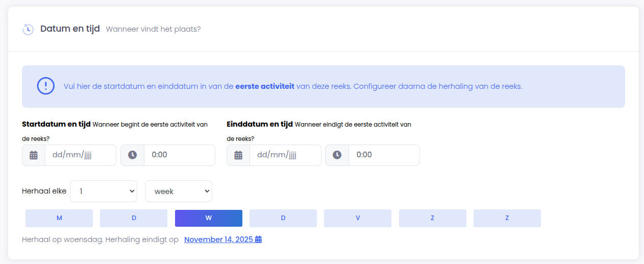Focus the start time 0:00 input

click(x=180, y=155)
